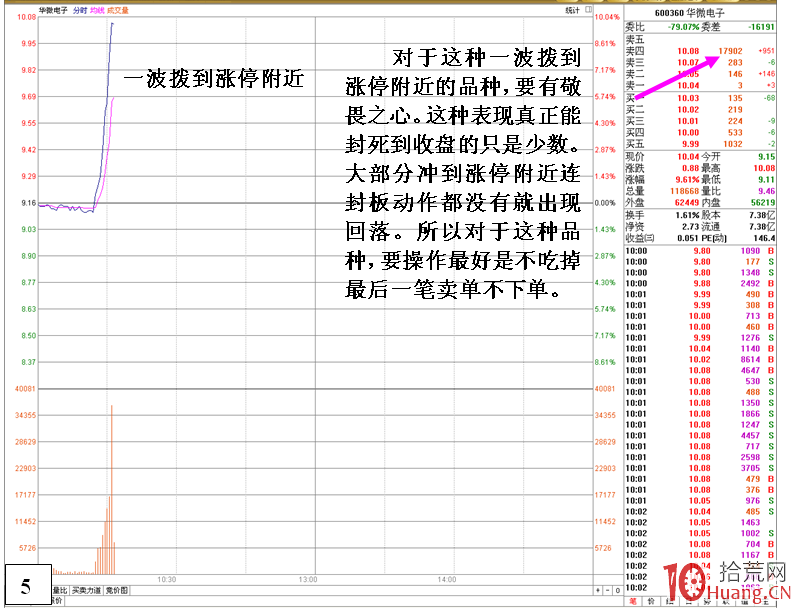Select the 换手 1.61% value

tap(687, 215)
